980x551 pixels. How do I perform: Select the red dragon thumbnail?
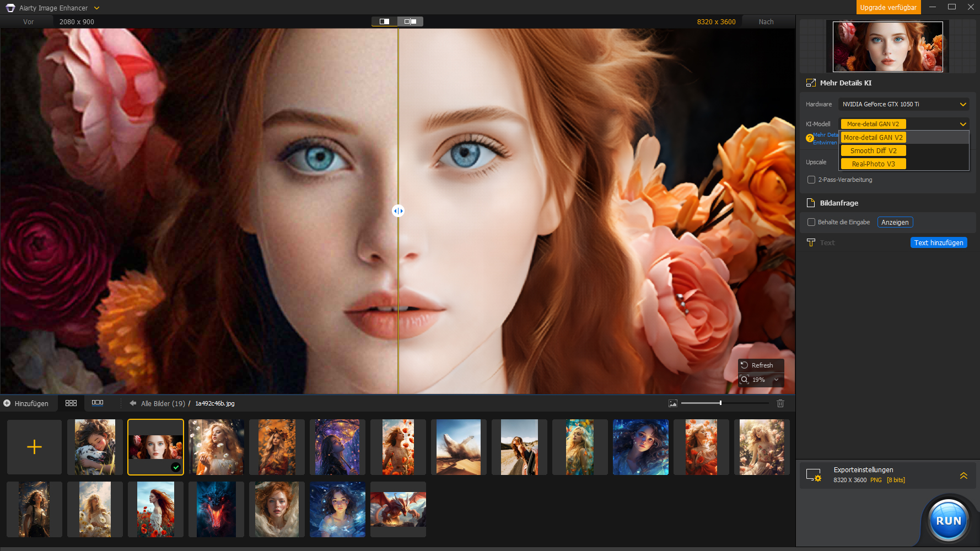pos(398,508)
